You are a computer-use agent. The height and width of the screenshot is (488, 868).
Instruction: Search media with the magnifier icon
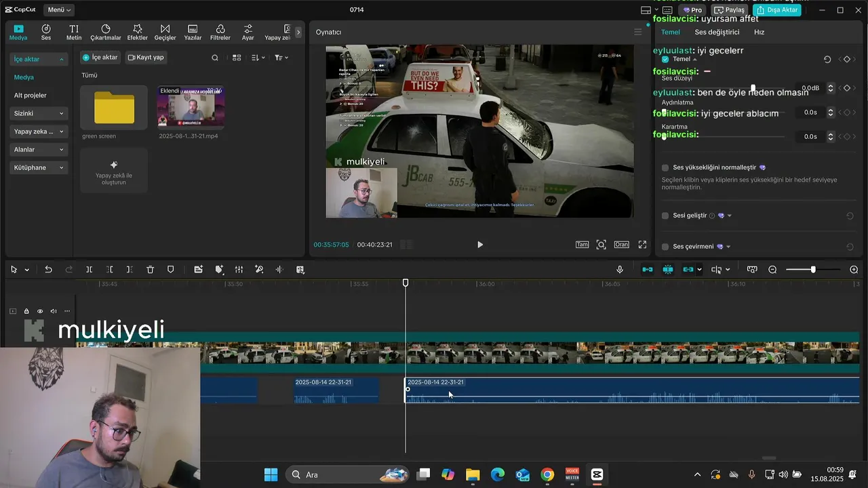pos(215,58)
